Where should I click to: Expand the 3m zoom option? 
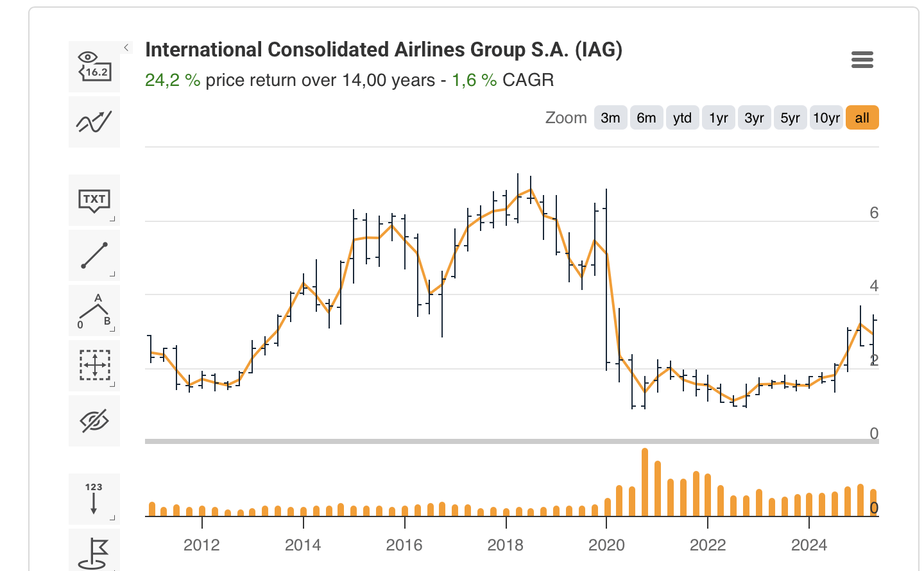610,117
